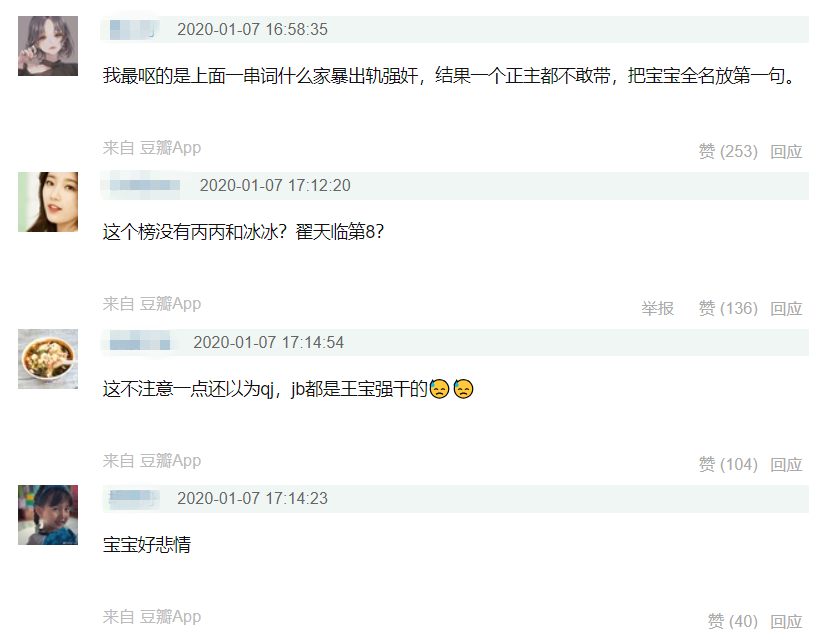
Task: Click 来自 豆瓣App under first comment
Action: click(x=152, y=148)
